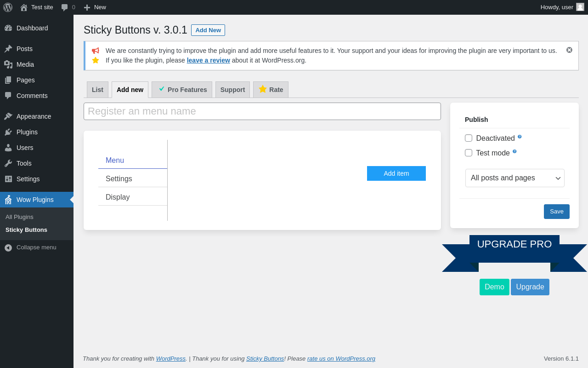The width and height of the screenshot is (588, 368).
Task: Open Media in the sidebar menu
Action: coord(37,64)
